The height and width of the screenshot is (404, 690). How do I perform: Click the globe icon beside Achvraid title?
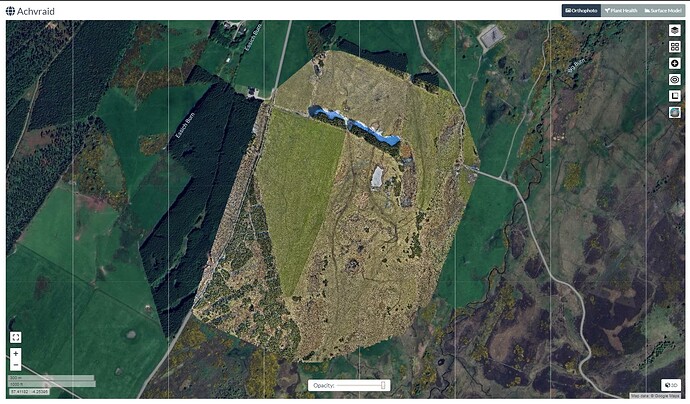(x=11, y=11)
